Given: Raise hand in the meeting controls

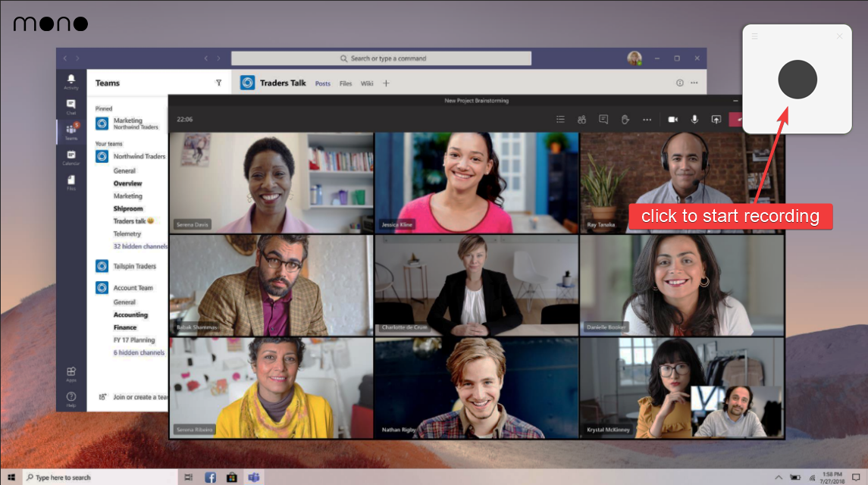Looking at the screenshot, I should pos(624,119).
